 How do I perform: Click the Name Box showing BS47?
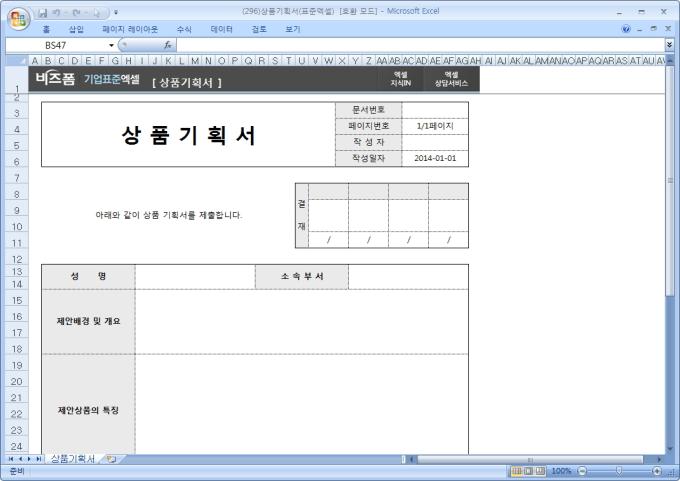(x=56, y=45)
